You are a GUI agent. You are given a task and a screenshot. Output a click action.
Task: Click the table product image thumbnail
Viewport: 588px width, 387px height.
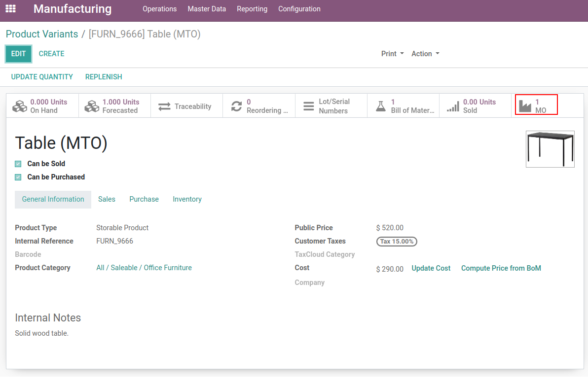point(550,149)
